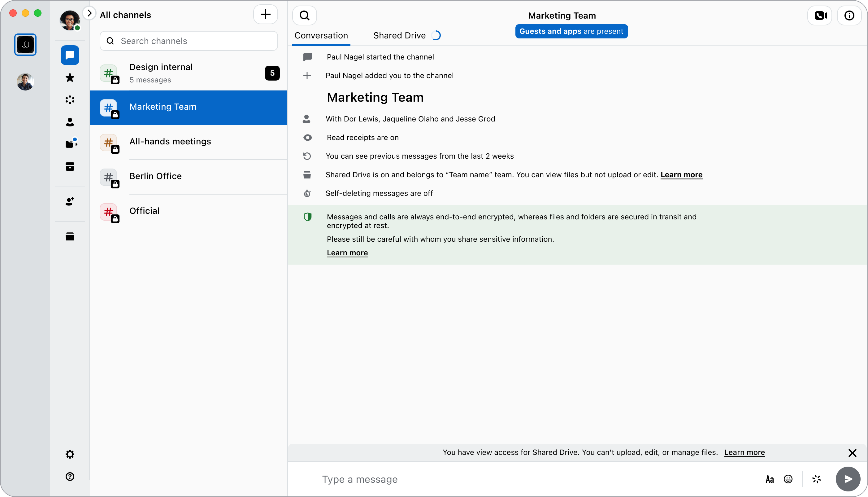This screenshot has width=868, height=497.
Task: Open the Help question mark icon
Action: tap(70, 477)
